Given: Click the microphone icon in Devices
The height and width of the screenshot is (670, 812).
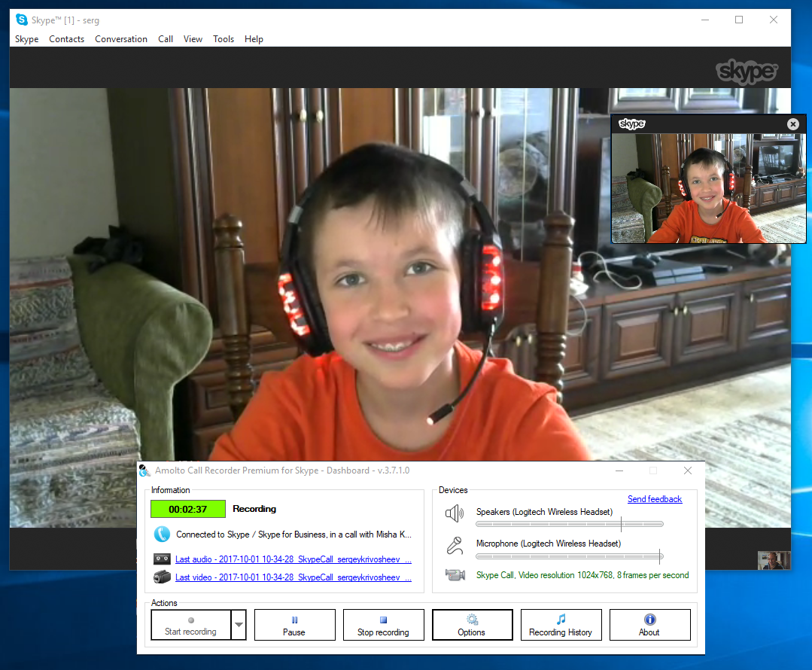Looking at the screenshot, I should pos(455,545).
